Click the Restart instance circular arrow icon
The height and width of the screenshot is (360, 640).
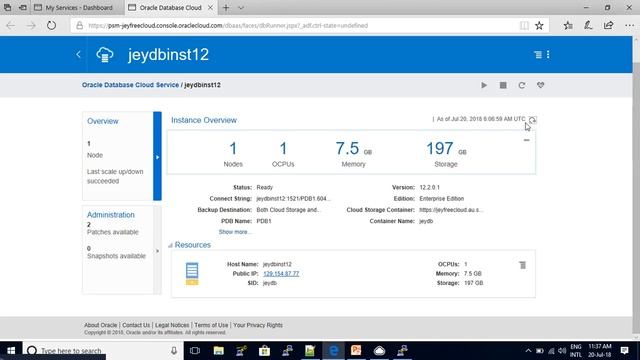[522, 85]
